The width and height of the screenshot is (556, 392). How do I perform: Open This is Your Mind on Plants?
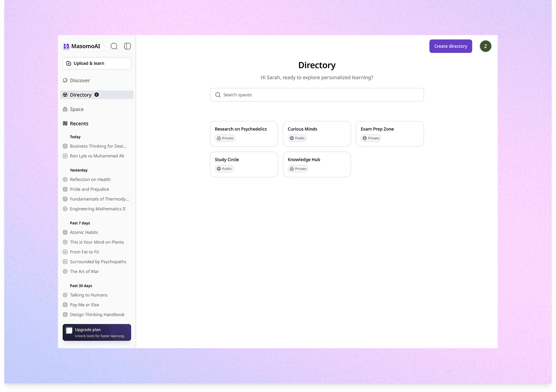coord(97,242)
